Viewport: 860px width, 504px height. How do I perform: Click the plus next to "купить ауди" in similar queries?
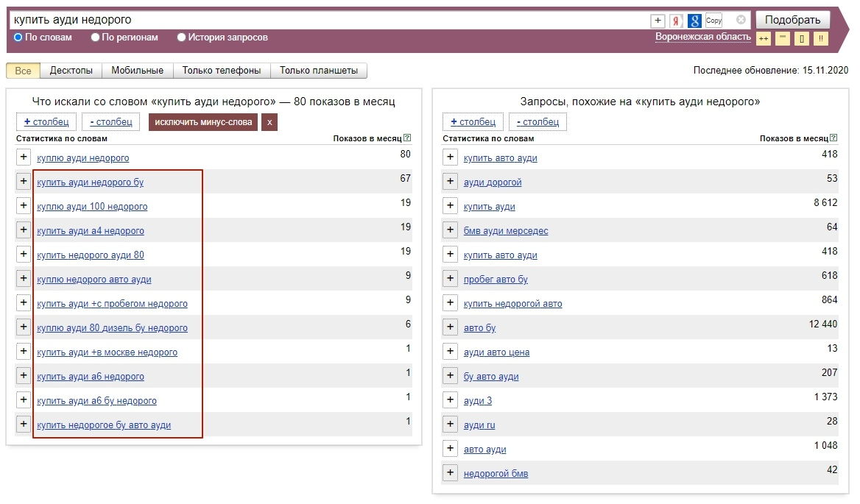tap(450, 205)
